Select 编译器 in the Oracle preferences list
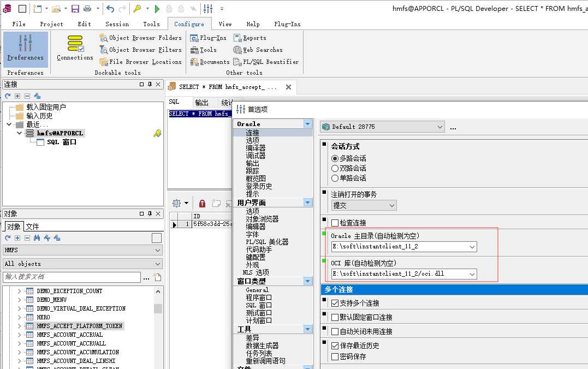This screenshot has width=588, height=369. pos(256,148)
